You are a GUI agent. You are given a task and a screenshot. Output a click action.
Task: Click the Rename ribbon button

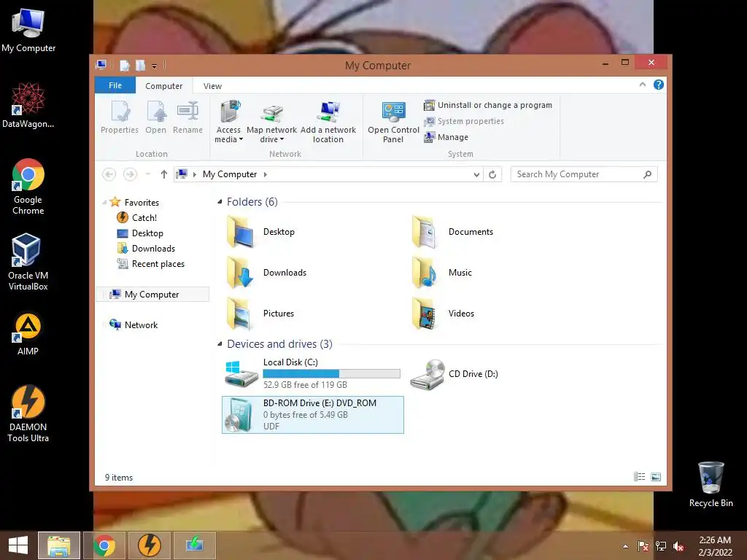(x=187, y=117)
